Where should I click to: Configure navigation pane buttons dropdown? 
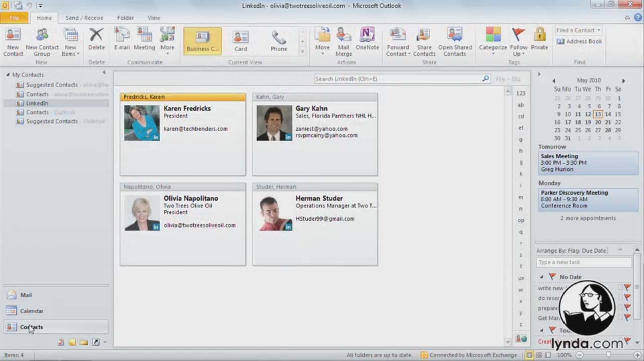click(105, 342)
